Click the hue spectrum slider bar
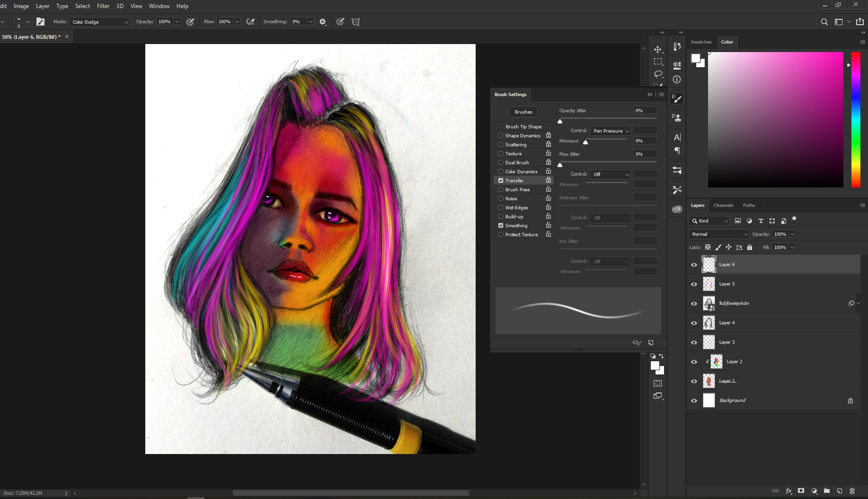 (856, 119)
